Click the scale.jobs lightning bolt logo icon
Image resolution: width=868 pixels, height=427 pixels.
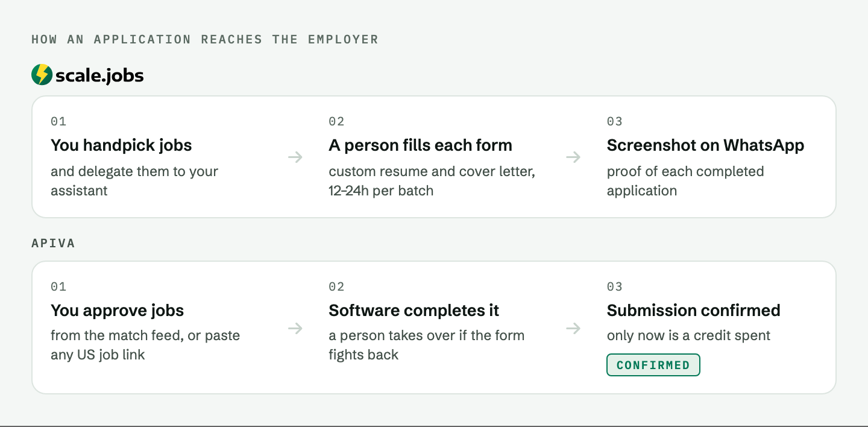click(x=42, y=75)
